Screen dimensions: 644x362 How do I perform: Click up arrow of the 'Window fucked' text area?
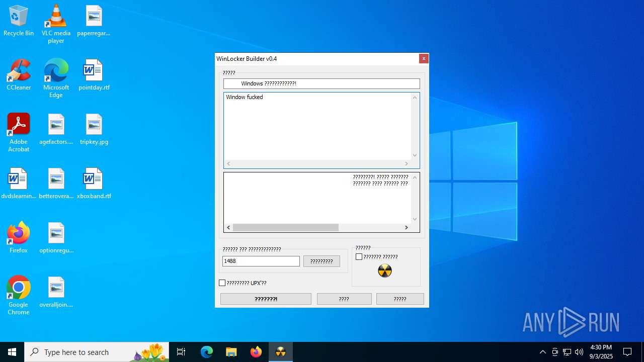click(x=415, y=98)
